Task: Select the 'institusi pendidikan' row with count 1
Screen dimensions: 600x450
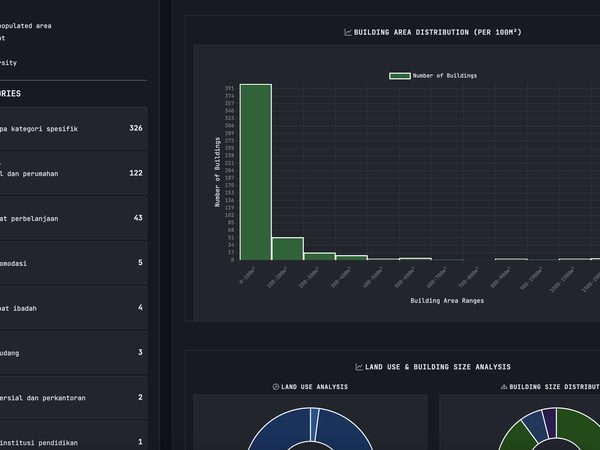Action: 73,435
